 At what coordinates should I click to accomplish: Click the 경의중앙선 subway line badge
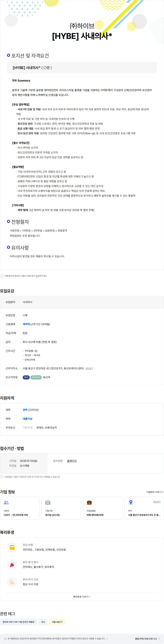pyautogui.click(x=36, y=377)
